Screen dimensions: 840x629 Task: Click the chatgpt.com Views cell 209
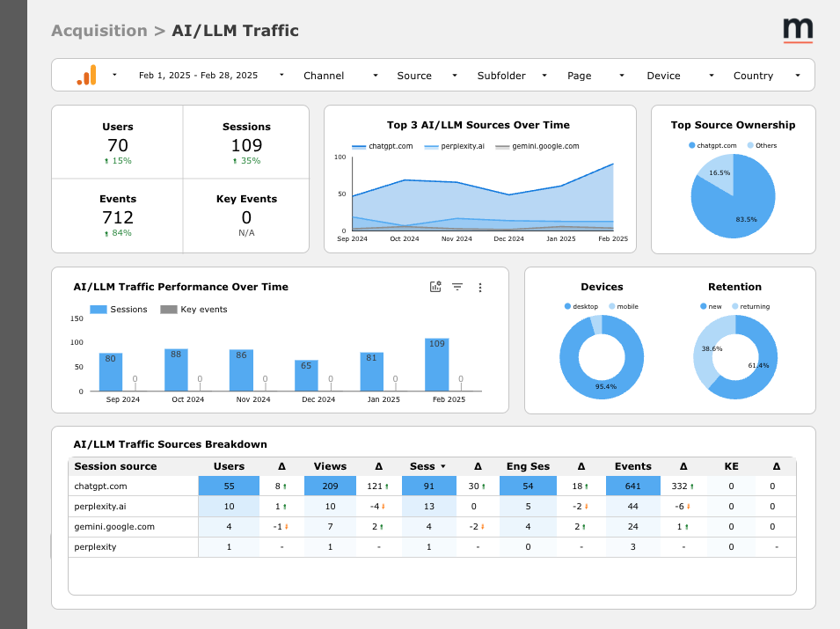[x=330, y=486]
